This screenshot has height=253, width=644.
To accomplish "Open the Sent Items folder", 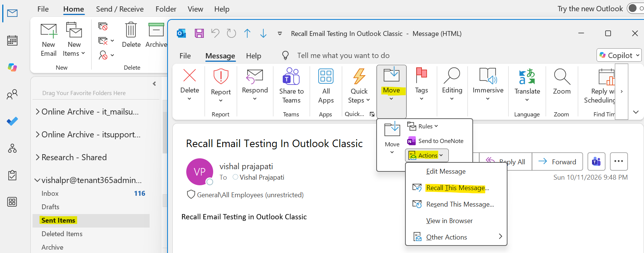I will pos(91,220).
